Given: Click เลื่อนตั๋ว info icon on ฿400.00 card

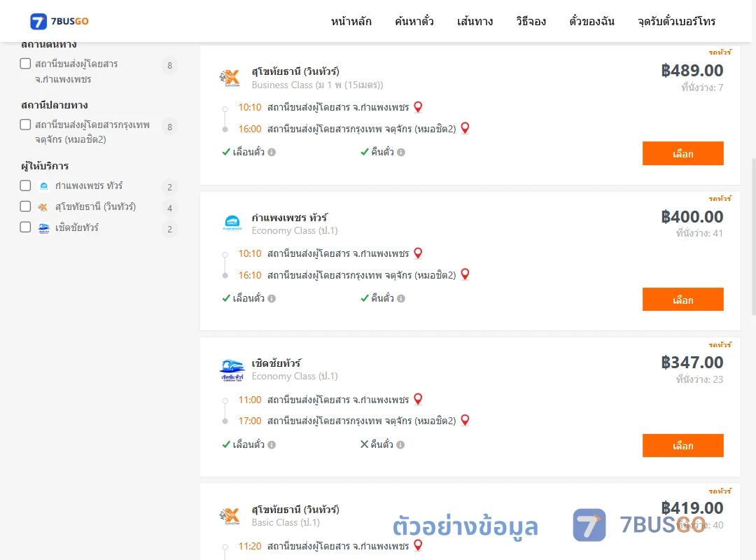Looking at the screenshot, I should point(272,299).
